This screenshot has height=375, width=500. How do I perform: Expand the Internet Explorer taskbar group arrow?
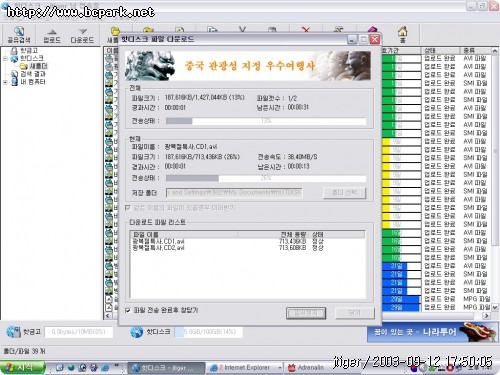click(279, 368)
